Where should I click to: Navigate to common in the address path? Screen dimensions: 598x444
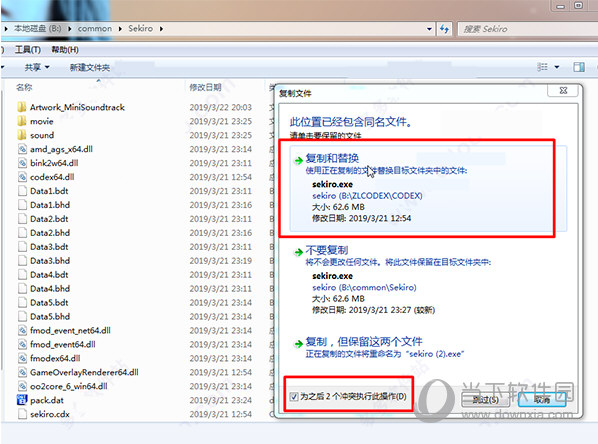coord(95,29)
